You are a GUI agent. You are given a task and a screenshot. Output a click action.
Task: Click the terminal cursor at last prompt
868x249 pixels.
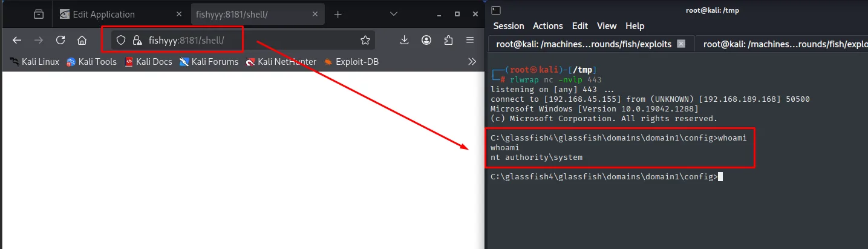tap(720, 177)
